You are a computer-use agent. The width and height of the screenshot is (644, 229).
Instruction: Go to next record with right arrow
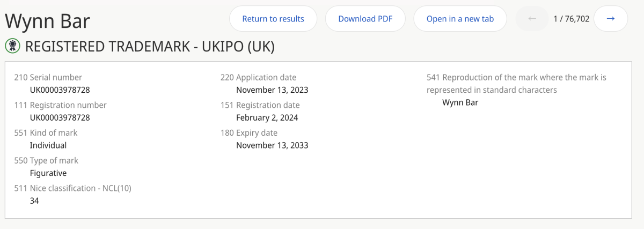point(611,19)
